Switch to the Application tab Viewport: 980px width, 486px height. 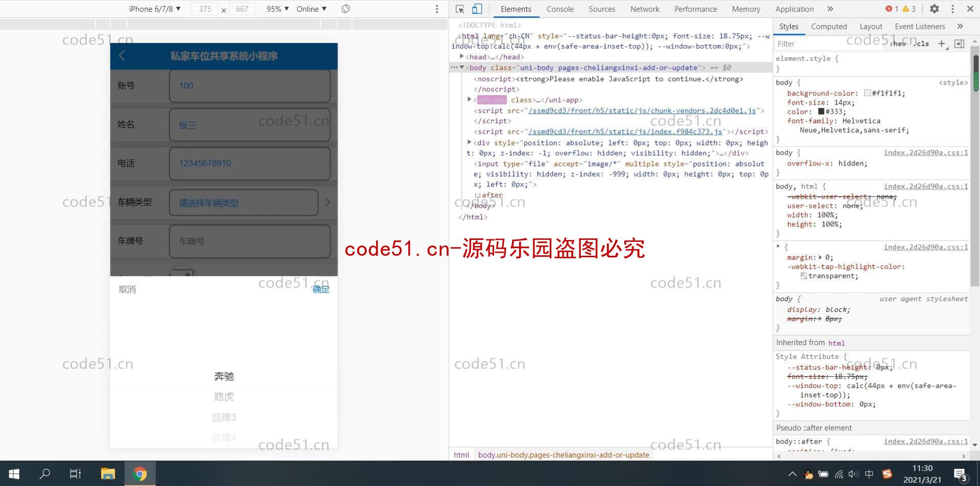coord(794,9)
